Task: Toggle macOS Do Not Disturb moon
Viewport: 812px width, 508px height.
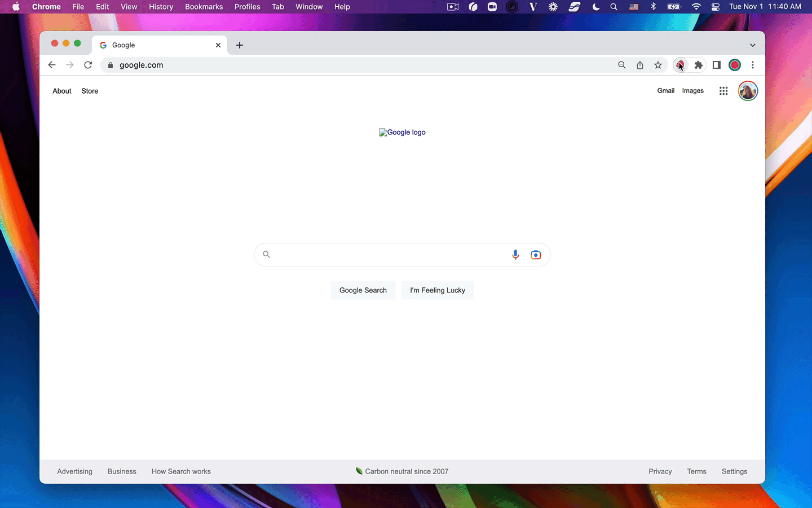Action: (596, 7)
